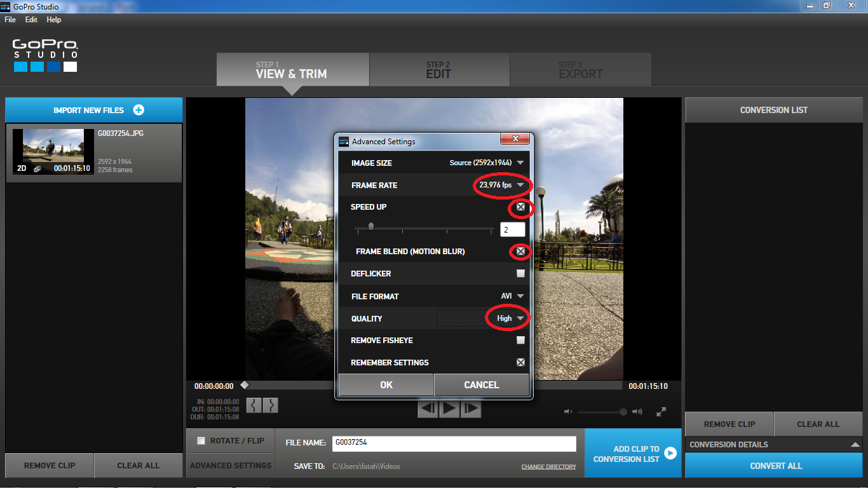868x488 pixels.
Task: Mark the in point with left bracket button
Action: tap(254, 405)
